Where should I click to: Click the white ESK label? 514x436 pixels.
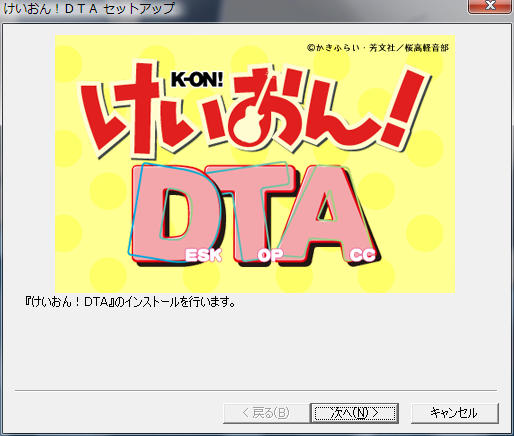pyautogui.click(x=203, y=256)
